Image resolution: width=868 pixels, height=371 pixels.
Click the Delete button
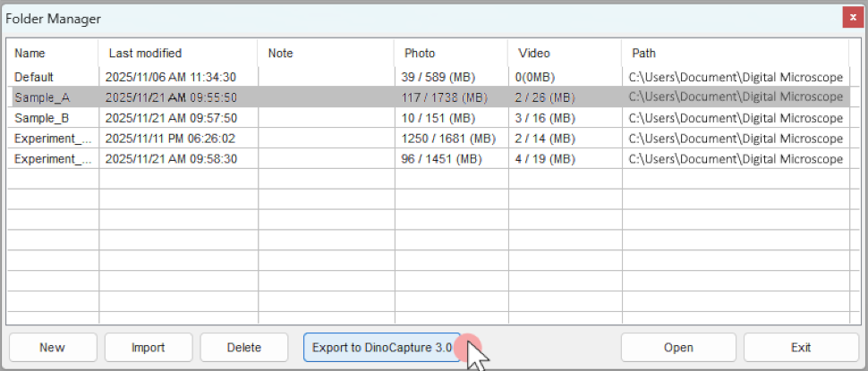[x=244, y=348]
